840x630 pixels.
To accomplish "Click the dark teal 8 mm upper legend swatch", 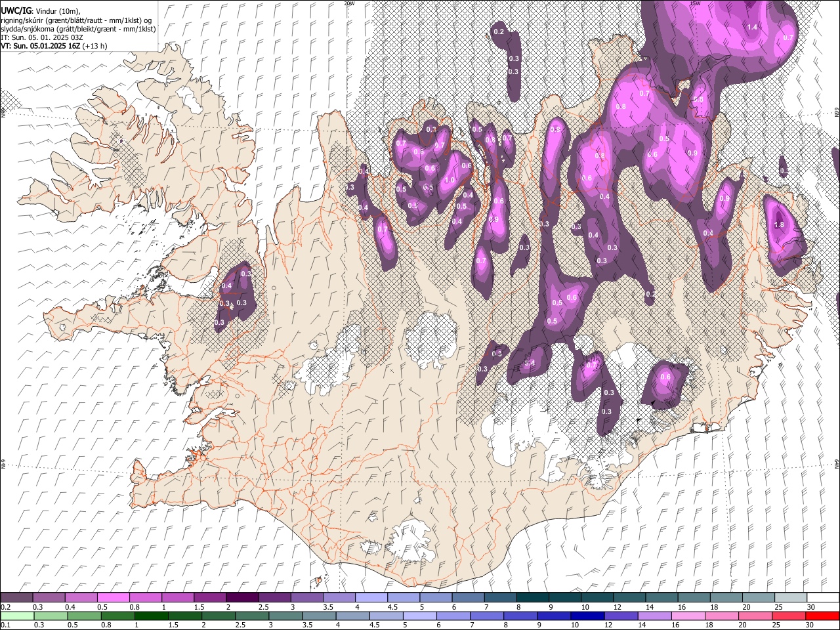I will pyautogui.click(x=533, y=597).
